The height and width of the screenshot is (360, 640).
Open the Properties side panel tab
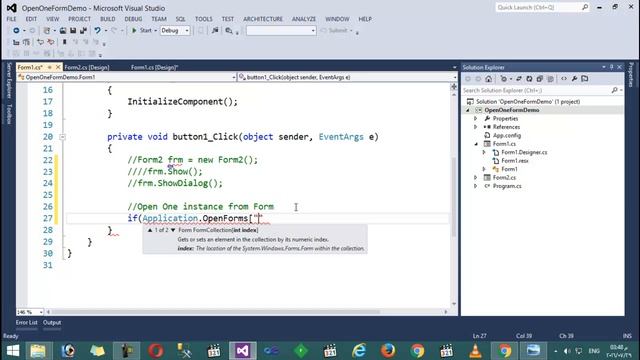(631, 75)
